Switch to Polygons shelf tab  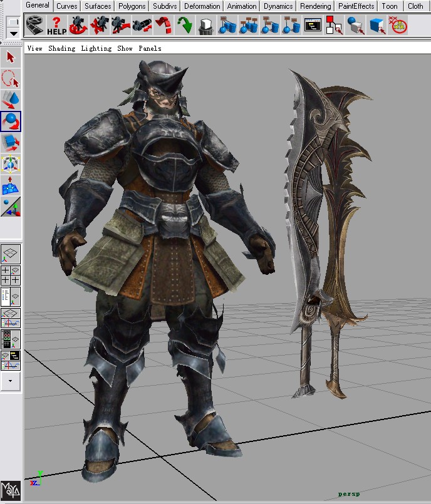pyautogui.click(x=132, y=6)
